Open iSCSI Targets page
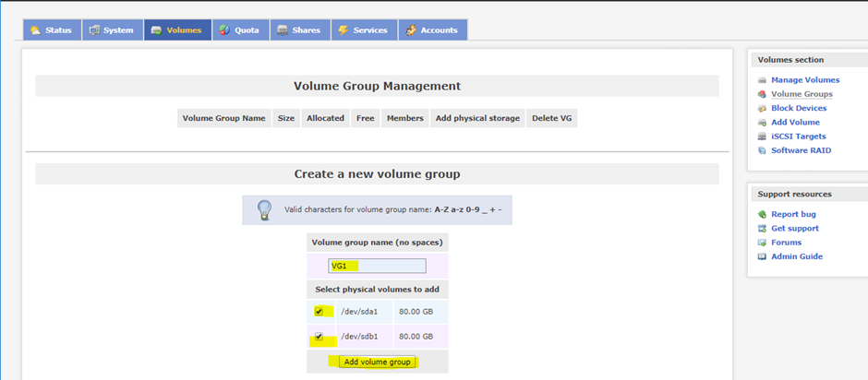Image resolution: width=868 pixels, height=380 pixels. coord(798,137)
